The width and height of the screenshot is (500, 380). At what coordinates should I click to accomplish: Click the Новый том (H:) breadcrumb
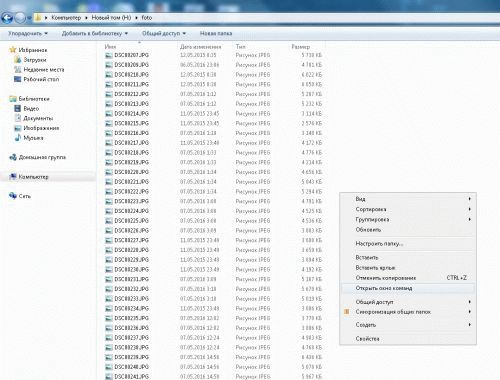111,18
